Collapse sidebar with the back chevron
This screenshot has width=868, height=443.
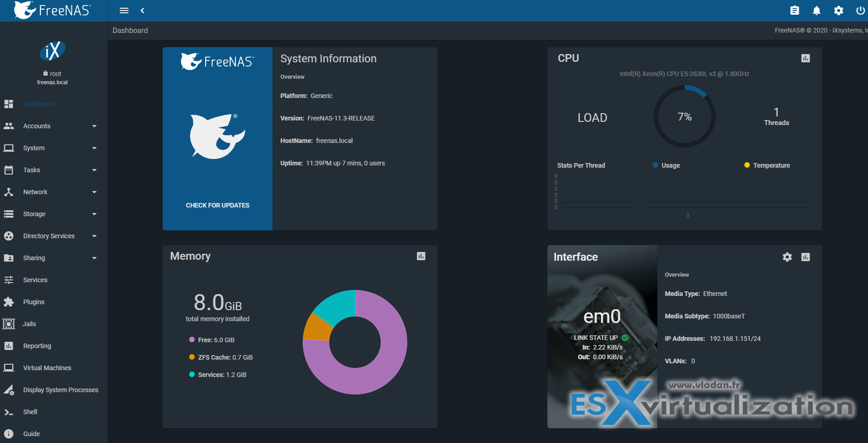[x=142, y=11]
